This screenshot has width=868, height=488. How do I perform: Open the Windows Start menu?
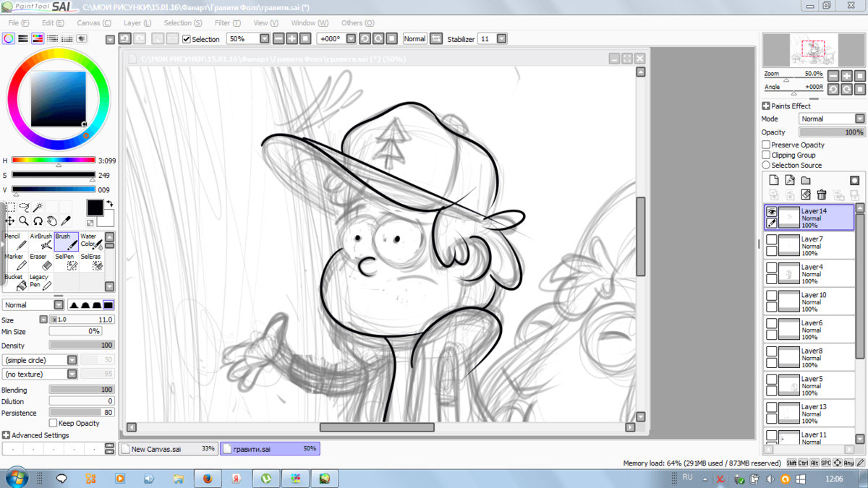pyautogui.click(x=16, y=478)
